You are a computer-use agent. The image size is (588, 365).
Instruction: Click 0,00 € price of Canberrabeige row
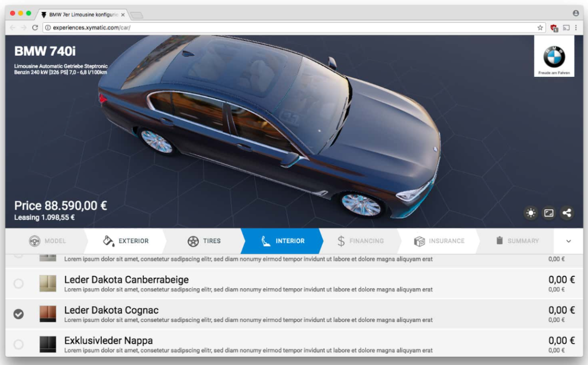pyautogui.click(x=561, y=280)
